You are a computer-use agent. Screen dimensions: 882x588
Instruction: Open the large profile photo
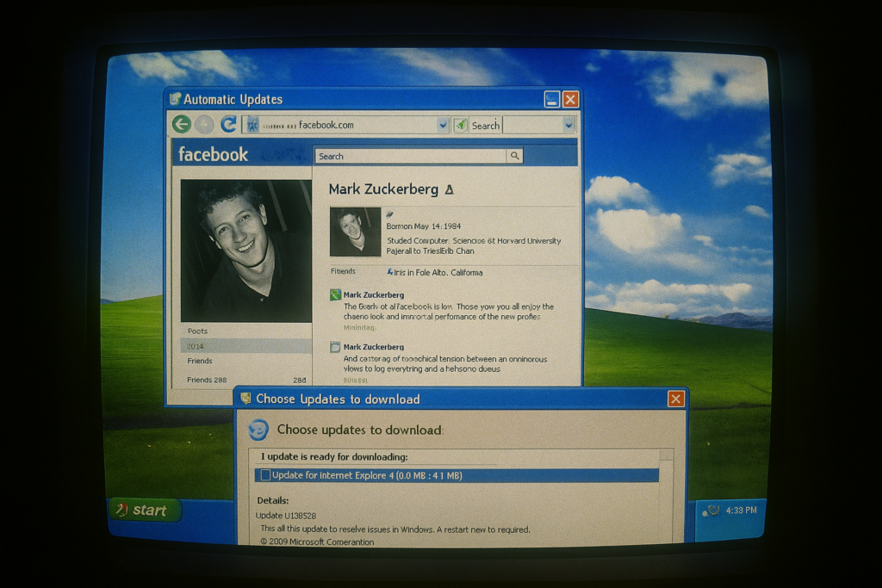[x=246, y=251]
